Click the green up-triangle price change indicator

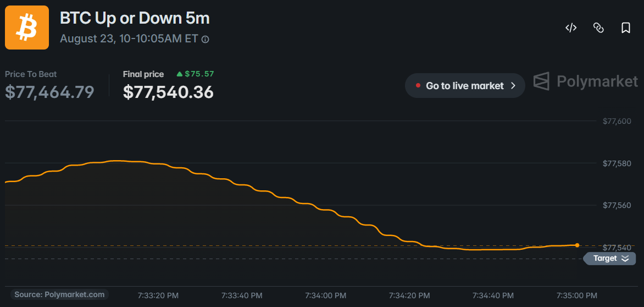(x=179, y=74)
